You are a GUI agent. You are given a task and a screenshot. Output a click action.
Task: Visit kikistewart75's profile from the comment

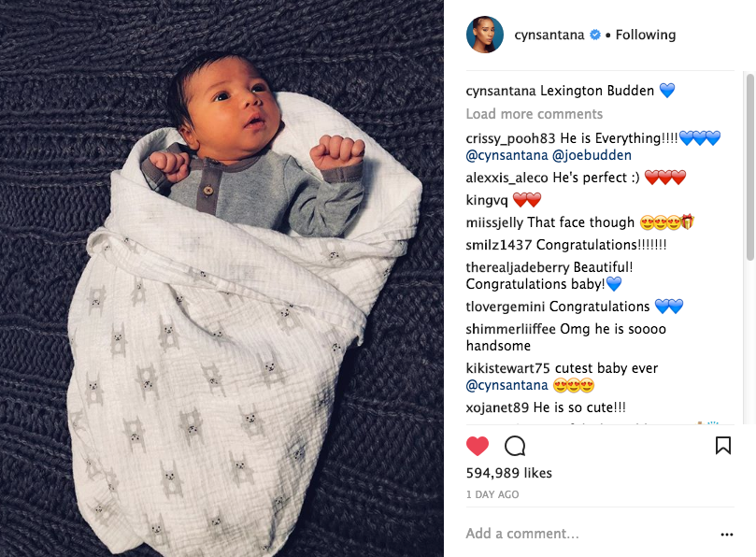pyautogui.click(x=507, y=368)
